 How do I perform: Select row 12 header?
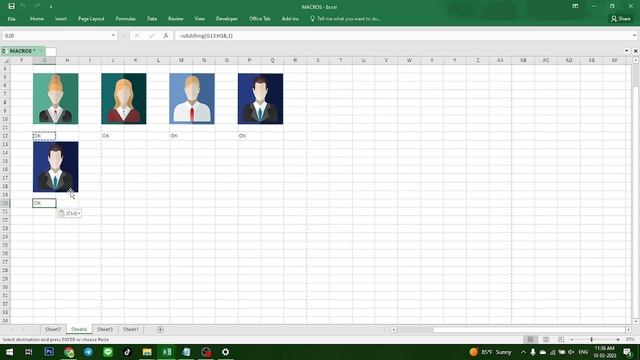5,136
